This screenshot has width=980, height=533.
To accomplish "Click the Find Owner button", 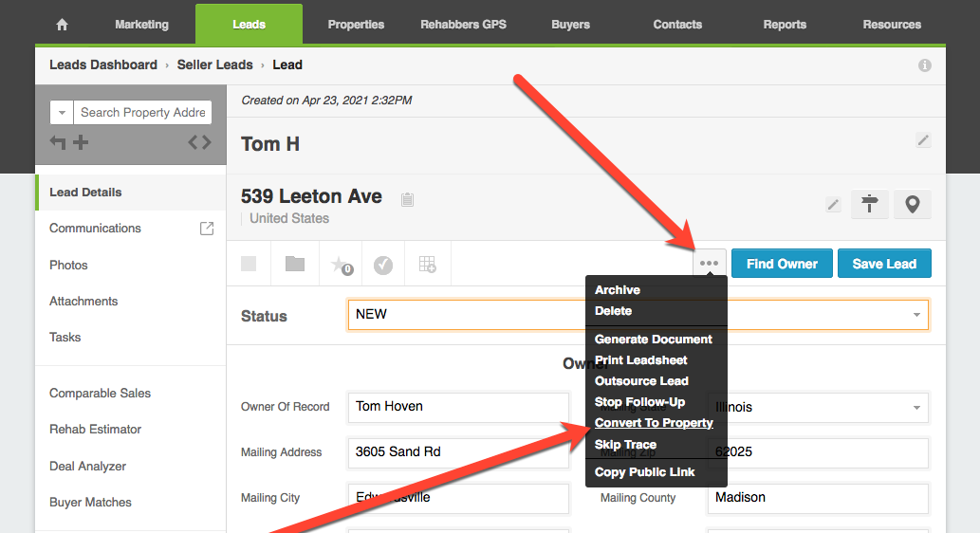I will [782, 264].
